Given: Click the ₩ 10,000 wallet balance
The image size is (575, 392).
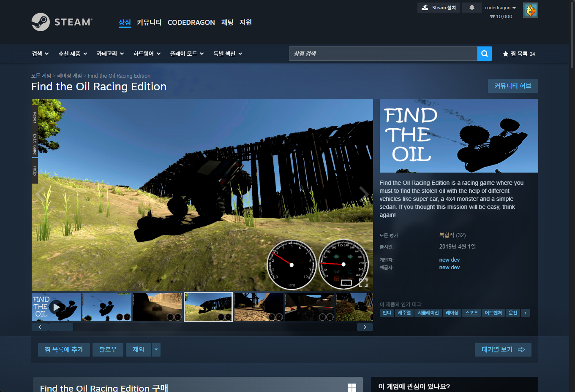Looking at the screenshot, I should click(501, 16).
